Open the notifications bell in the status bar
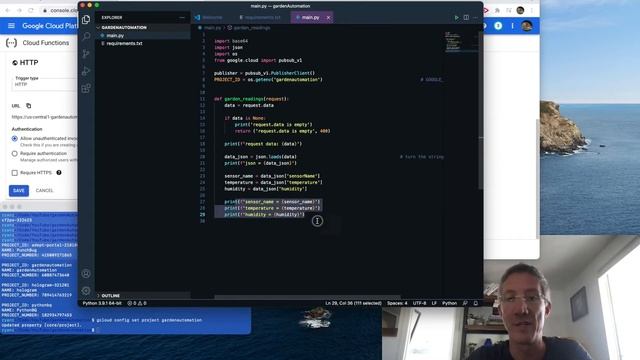The width and height of the screenshot is (640, 360). coord(476,303)
